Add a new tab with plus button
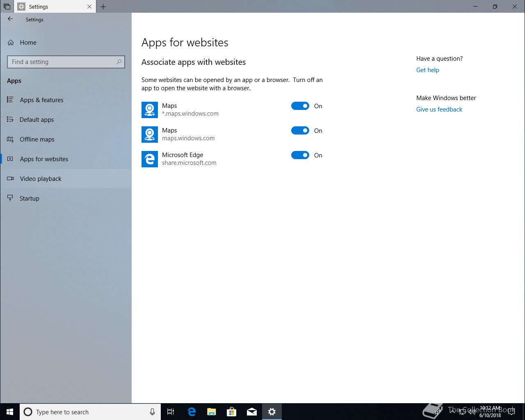This screenshot has width=525, height=420. click(x=103, y=7)
